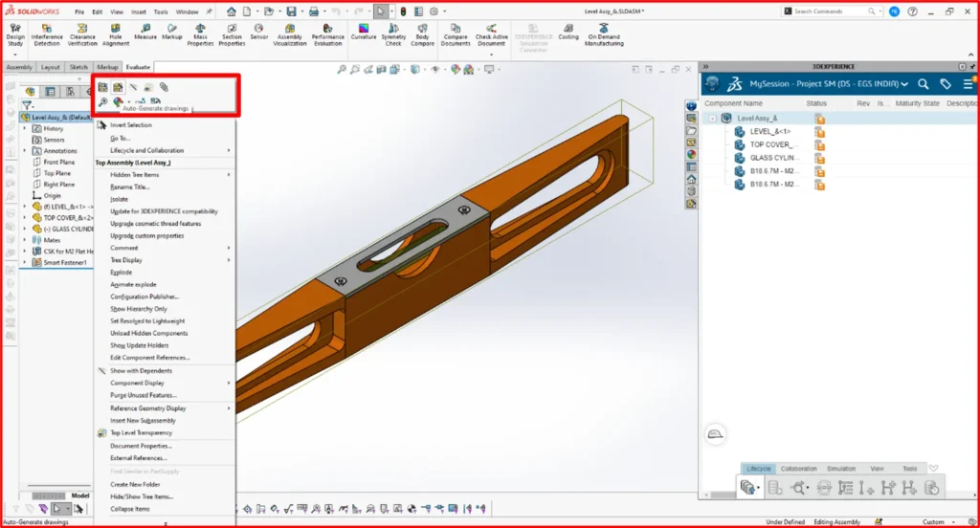Expand the TOP COVER_& component node

pyautogui.click(x=25, y=218)
